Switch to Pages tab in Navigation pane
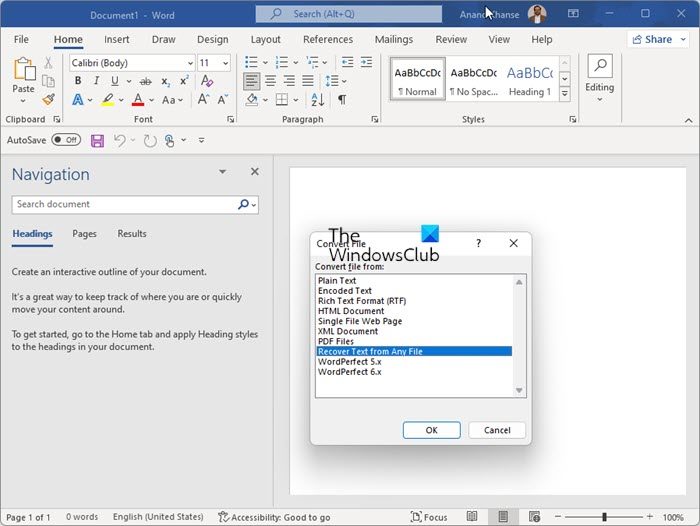Screen dimensions: 700x526 point(84,234)
